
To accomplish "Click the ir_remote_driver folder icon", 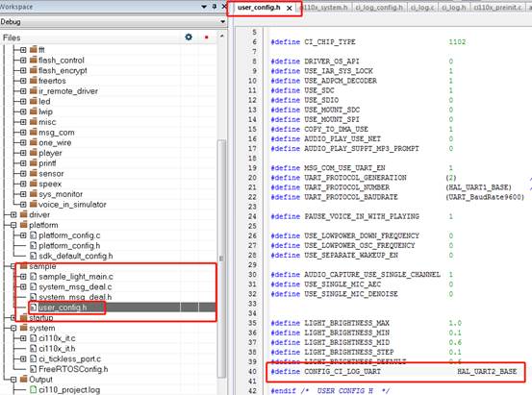I will 34,90.
